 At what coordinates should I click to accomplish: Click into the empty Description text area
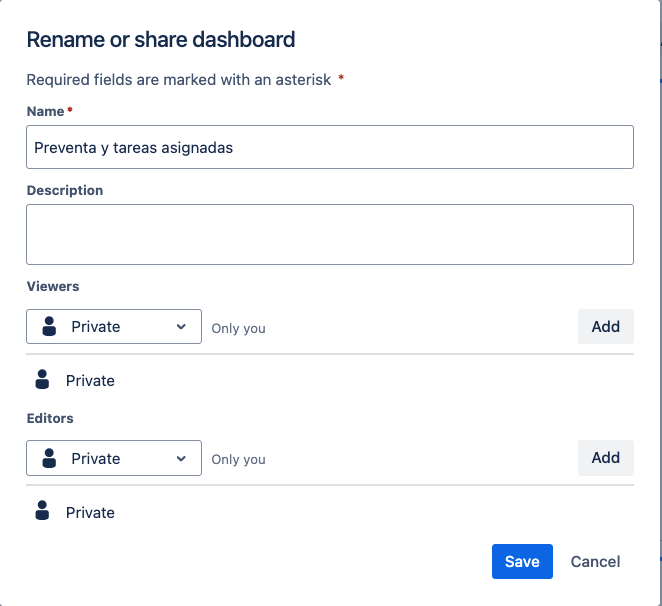[x=330, y=234]
